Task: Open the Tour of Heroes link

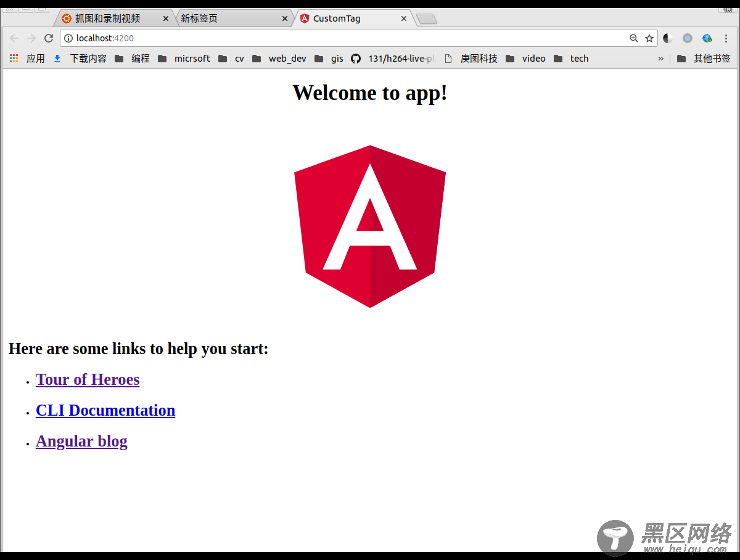Action: [x=88, y=379]
